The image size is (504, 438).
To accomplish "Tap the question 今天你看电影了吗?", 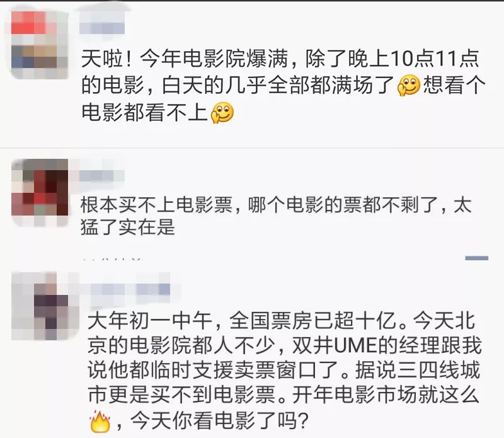I will point(219,420).
